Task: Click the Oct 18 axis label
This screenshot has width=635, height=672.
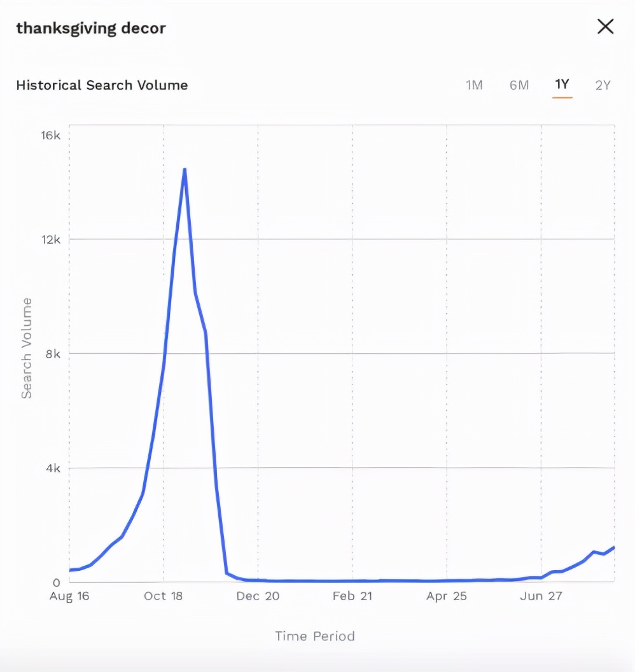Action: [x=164, y=596]
